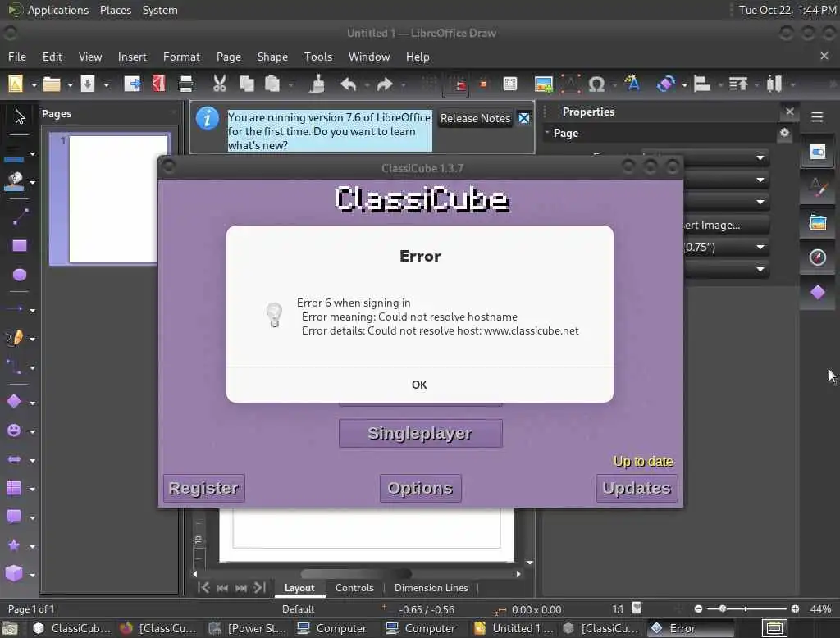Click the Undo arrow icon
Screen dimensions: 840x638
(x=348, y=84)
